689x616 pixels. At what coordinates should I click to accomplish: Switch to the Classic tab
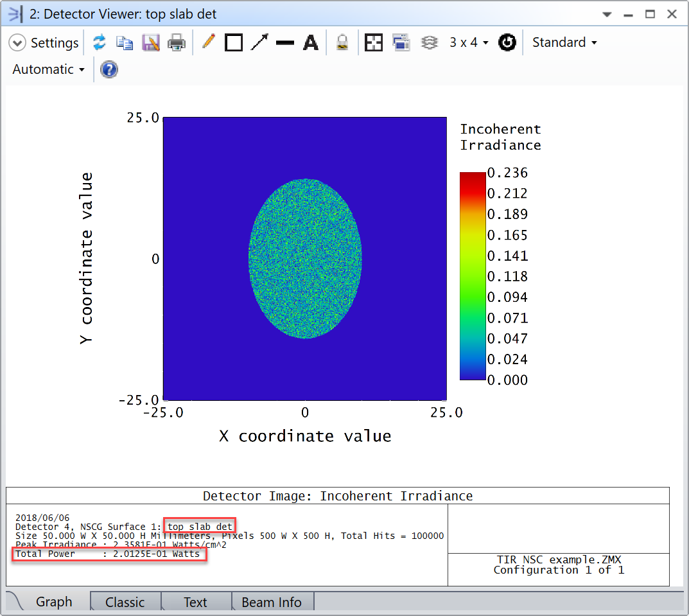125,602
